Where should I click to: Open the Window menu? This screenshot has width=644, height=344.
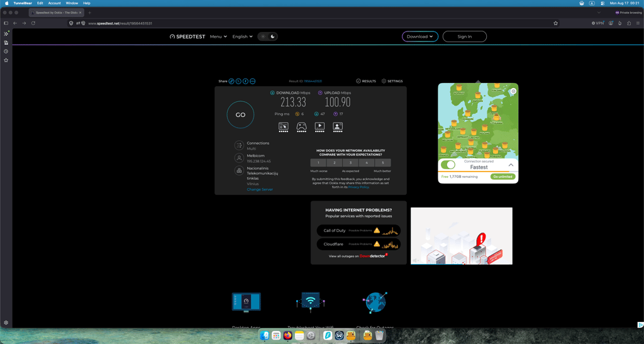[72, 3]
